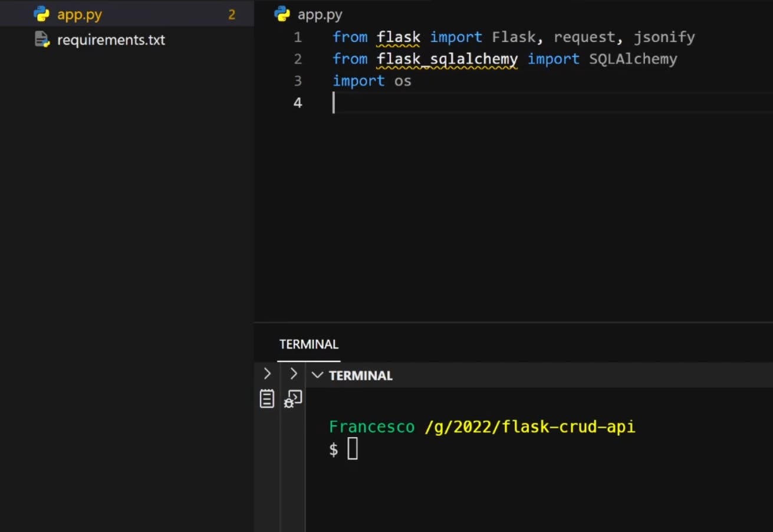Click the path /g/2022/flask-crud-api in the terminal
This screenshot has height=532, width=773.
point(530,426)
